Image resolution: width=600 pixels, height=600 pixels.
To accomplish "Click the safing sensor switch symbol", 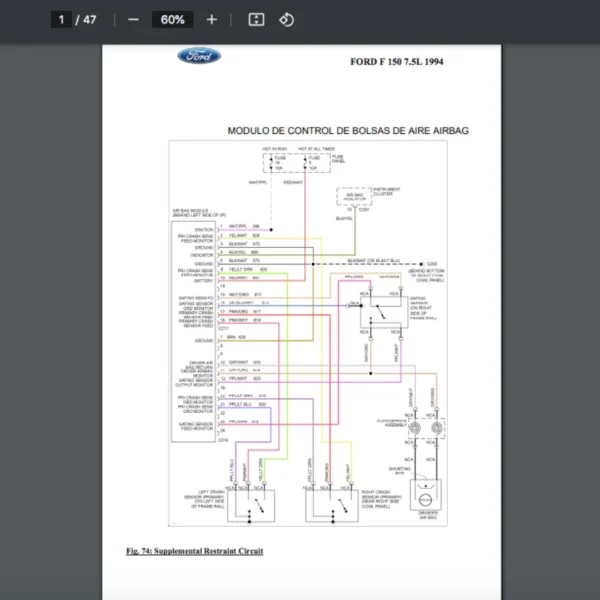I will click(x=379, y=307).
